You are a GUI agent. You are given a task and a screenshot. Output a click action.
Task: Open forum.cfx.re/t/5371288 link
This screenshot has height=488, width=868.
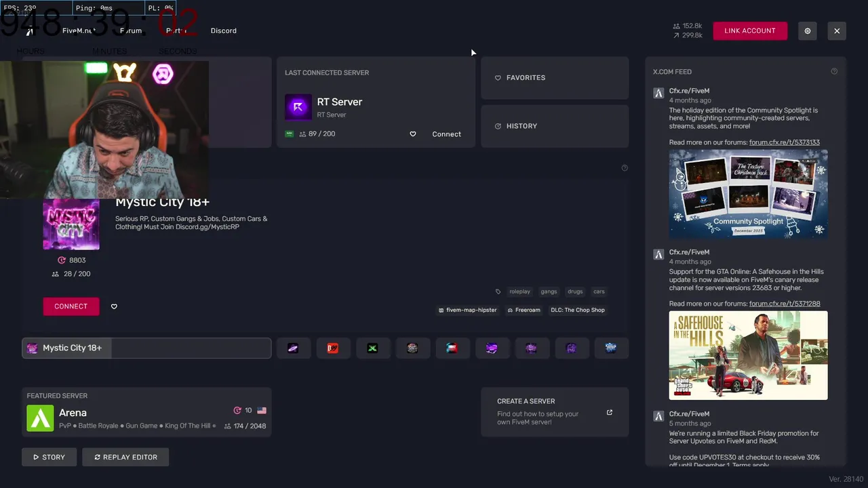785,304
